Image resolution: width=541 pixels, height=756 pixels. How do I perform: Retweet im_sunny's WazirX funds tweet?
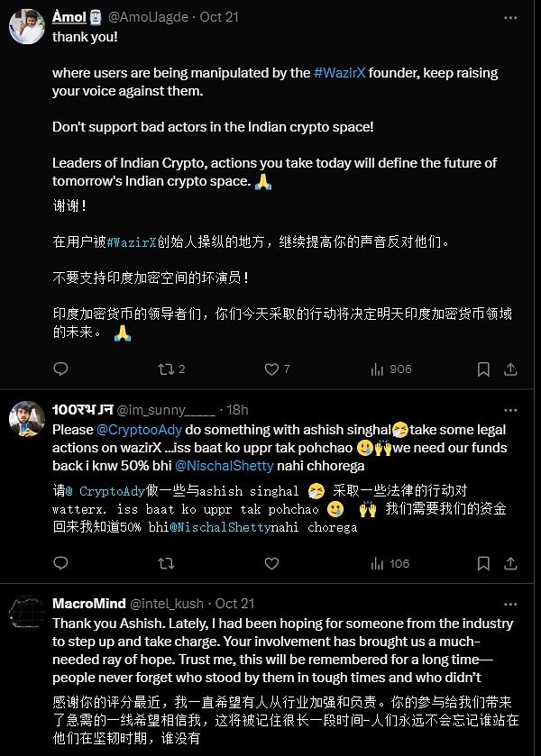click(x=166, y=563)
